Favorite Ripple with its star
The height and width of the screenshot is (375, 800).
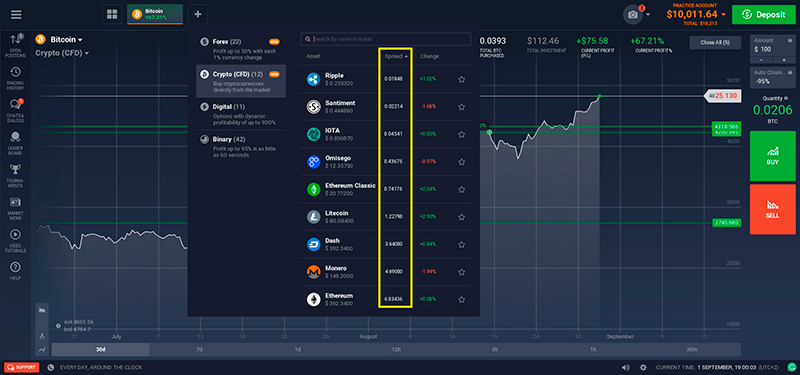click(x=461, y=79)
